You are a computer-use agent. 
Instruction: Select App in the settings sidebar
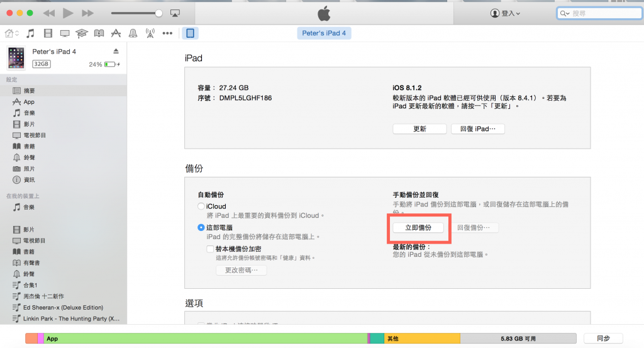[x=64, y=101]
